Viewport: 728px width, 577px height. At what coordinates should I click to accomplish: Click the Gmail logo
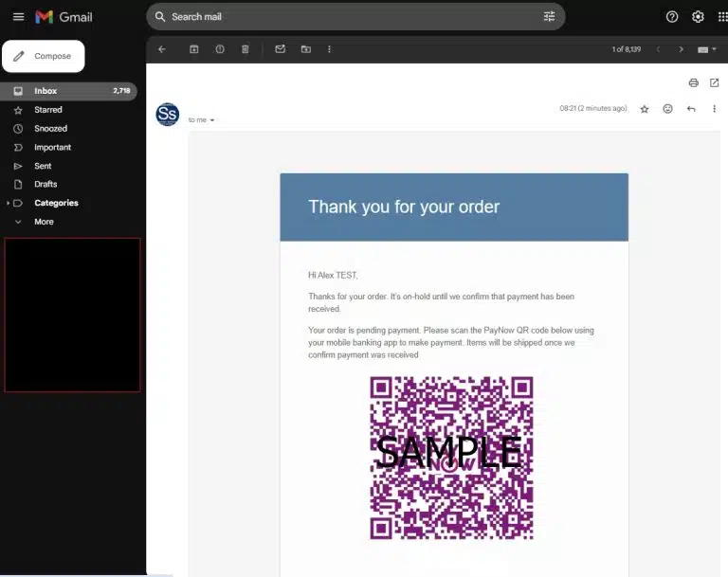point(64,17)
